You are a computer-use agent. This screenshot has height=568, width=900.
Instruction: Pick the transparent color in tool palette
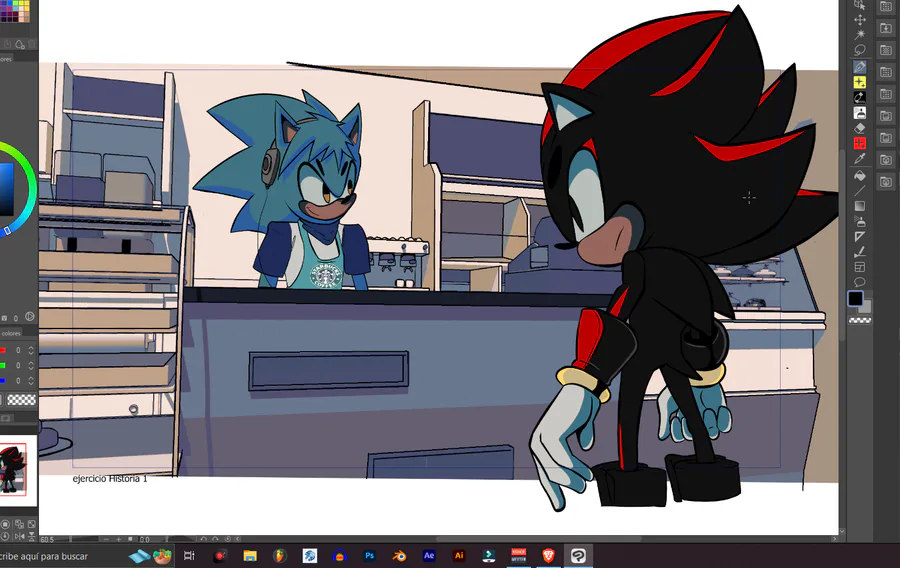860,321
